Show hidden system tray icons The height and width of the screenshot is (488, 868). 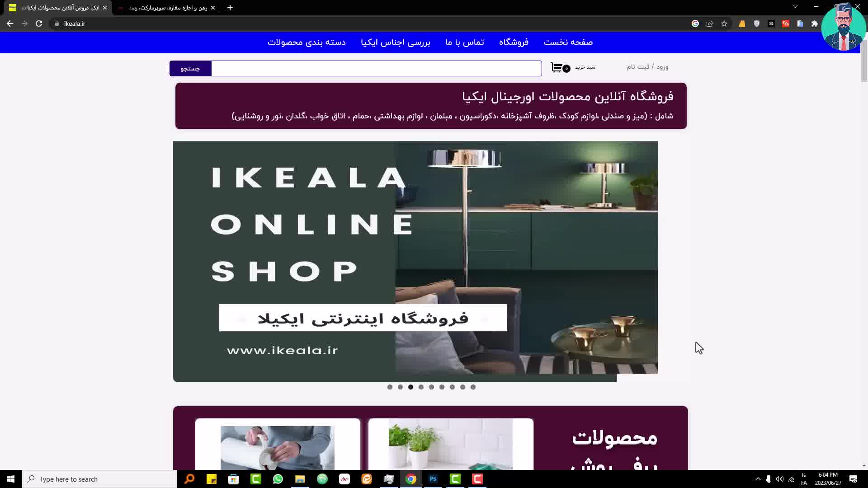coord(758,479)
